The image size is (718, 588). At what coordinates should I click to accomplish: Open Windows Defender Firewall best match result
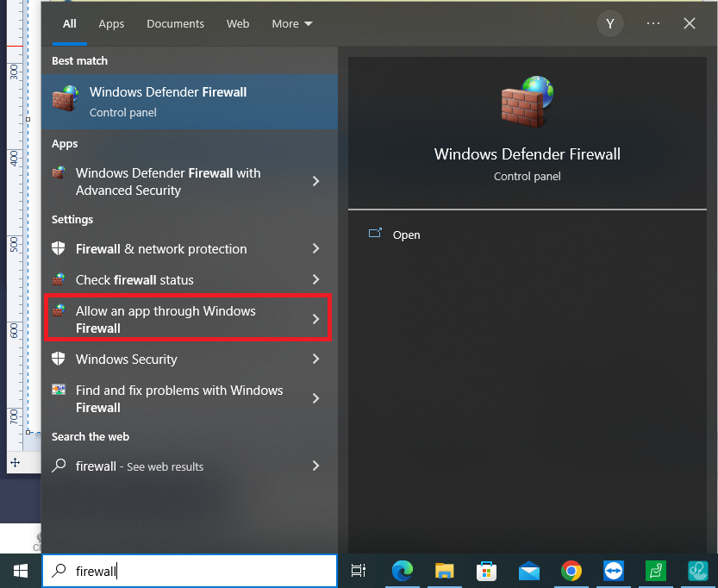point(190,102)
